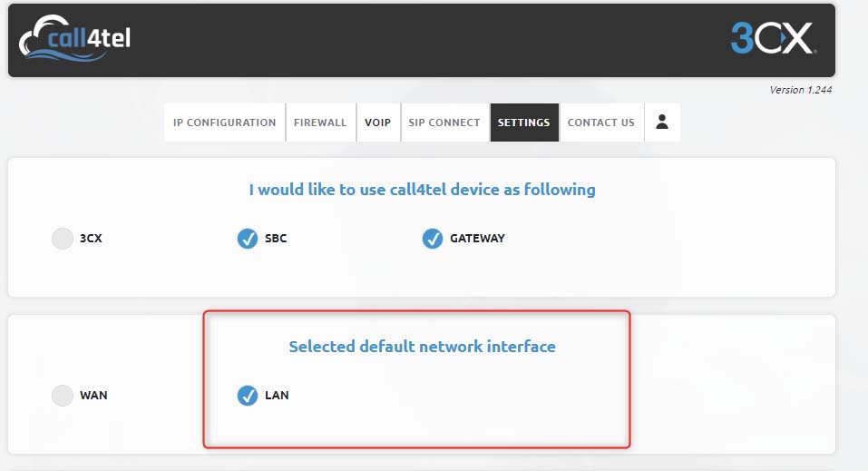The height and width of the screenshot is (471, 868).
Task: Open the Contact Us tab
Action: click(x=601, y=123)
